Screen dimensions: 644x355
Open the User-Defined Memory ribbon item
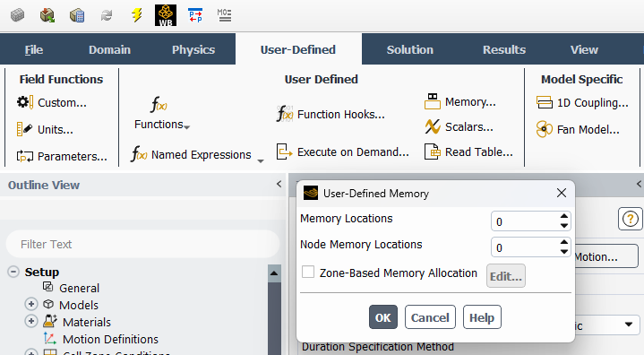point(460,101)
